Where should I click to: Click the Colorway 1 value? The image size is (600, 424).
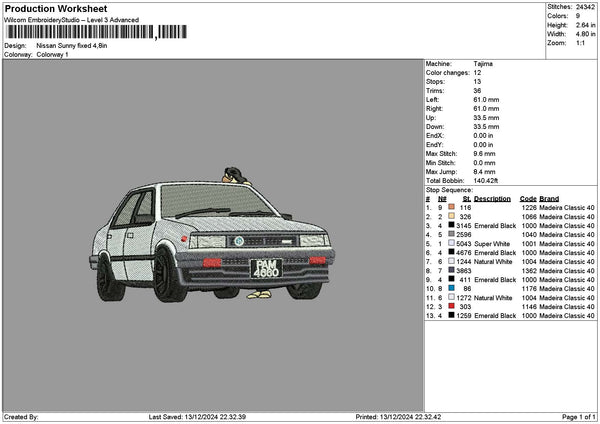tap(52, 55)
